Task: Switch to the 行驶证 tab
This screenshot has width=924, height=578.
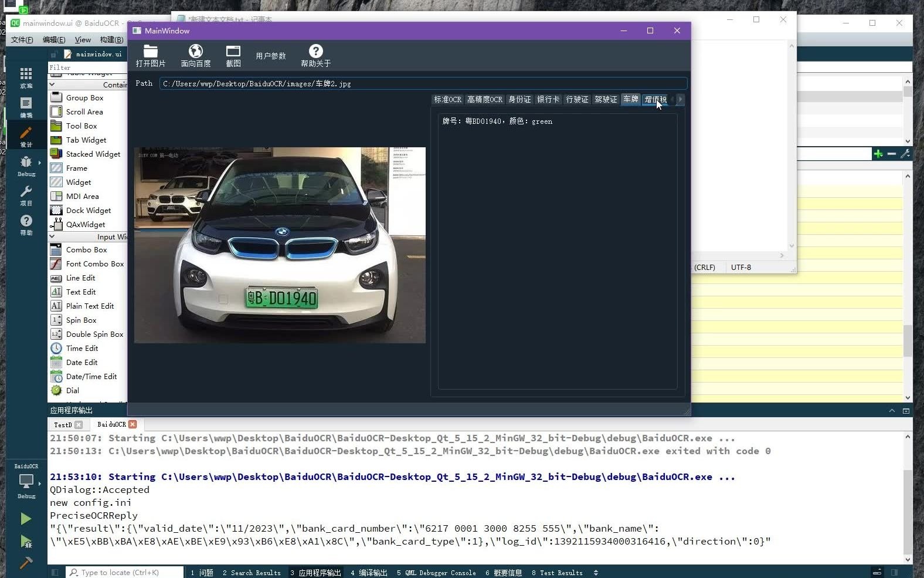Action: pyautogui.click(x=577, y=100)
